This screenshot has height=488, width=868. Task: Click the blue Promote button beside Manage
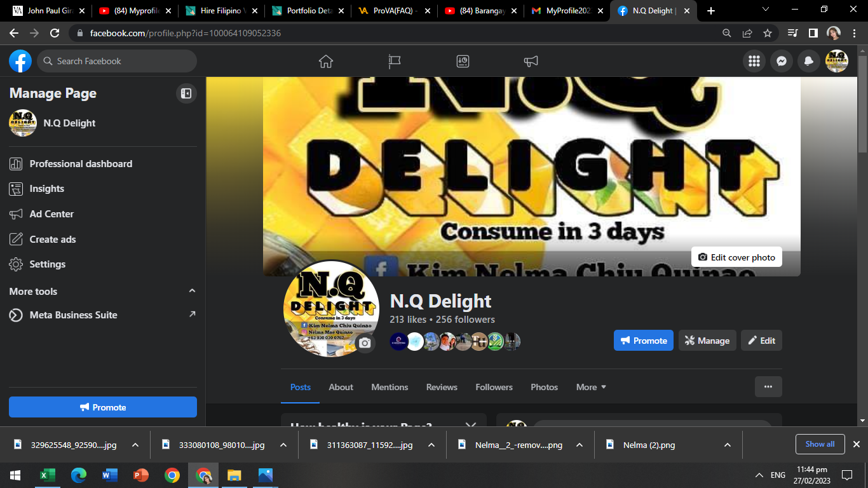644,341
